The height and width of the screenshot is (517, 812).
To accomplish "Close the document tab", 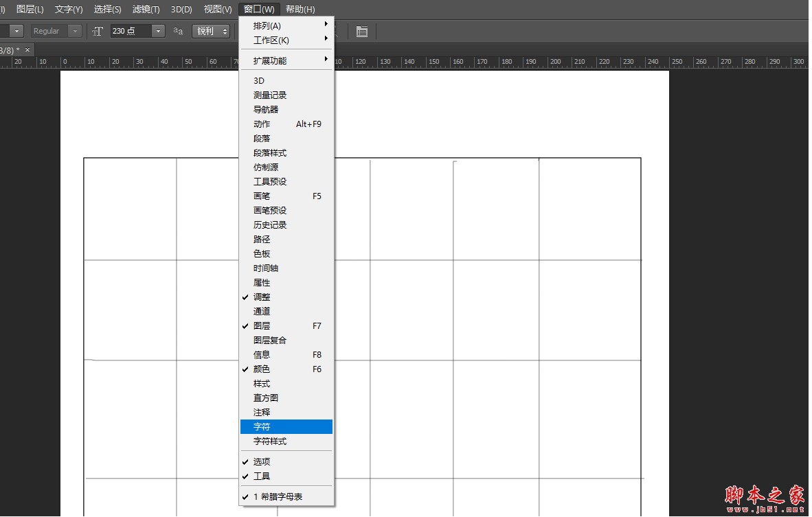I will pos(27,49).
